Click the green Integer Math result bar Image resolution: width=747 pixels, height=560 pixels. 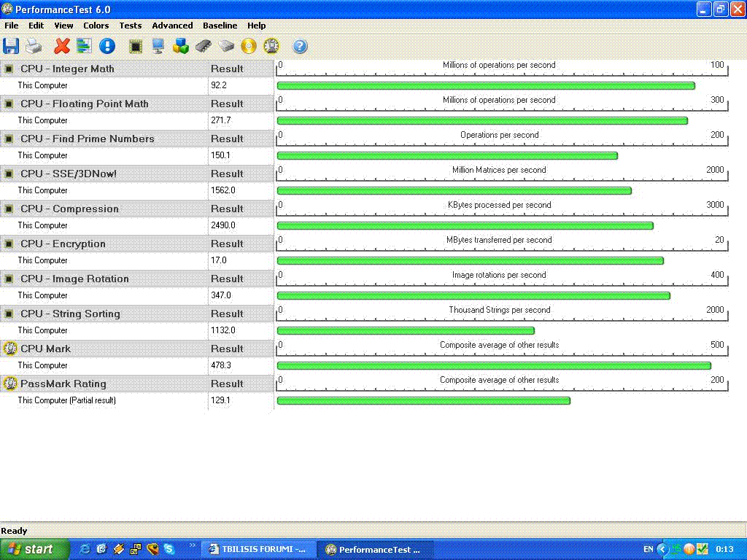pos(486,86)
